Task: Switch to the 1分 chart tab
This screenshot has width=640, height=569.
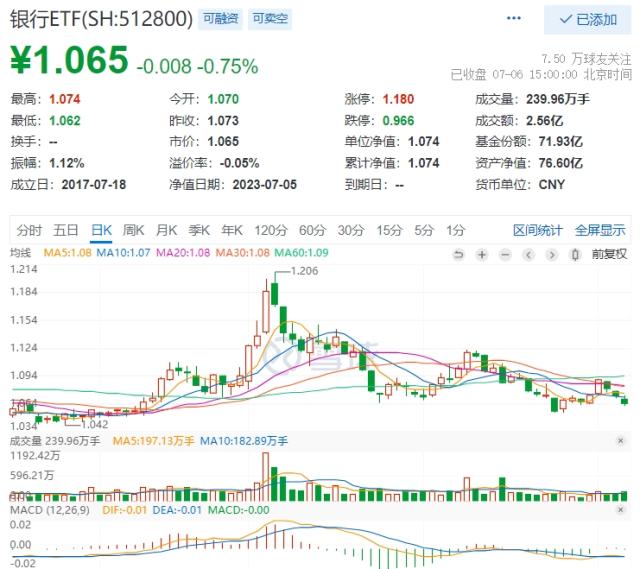Action: point(455,230)
